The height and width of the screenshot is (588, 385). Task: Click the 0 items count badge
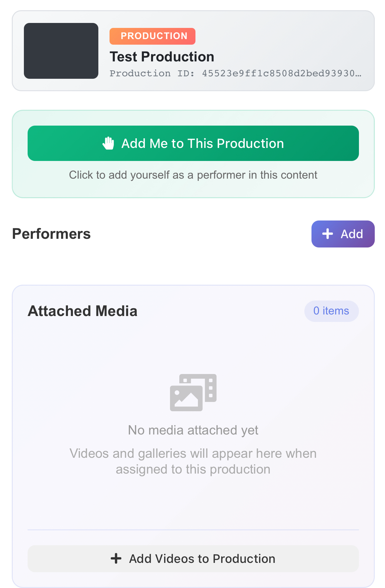coord(331,311)
